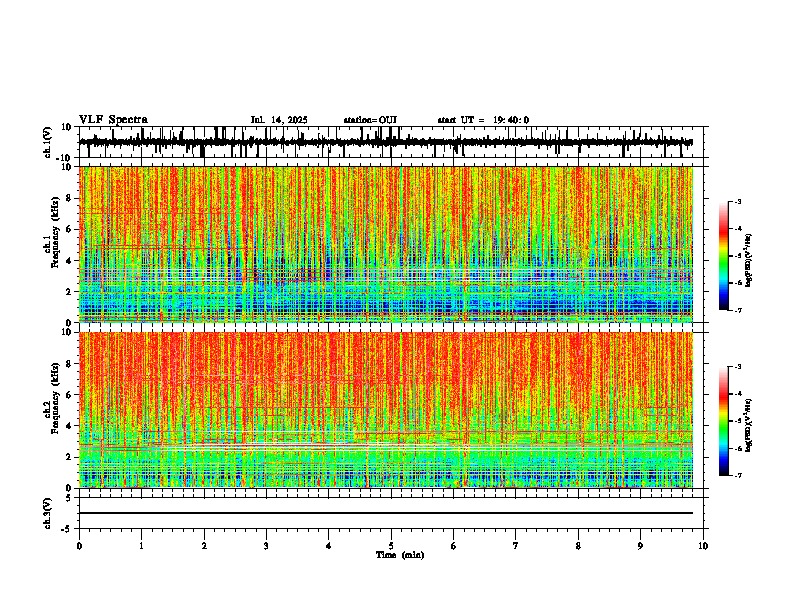Click the time axis tick label "6"
The width and height of the screenshot is (792, 612).
coord(454,546)
